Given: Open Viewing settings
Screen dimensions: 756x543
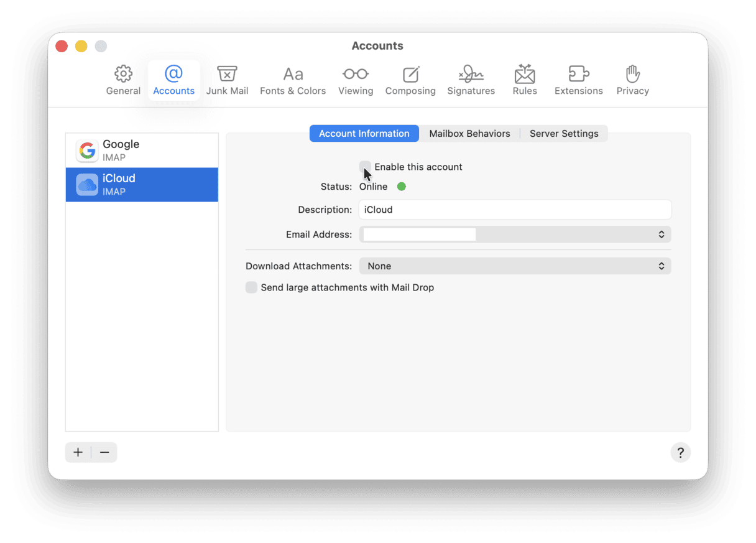Looking at the screenshot, I should tap(356, 80).
